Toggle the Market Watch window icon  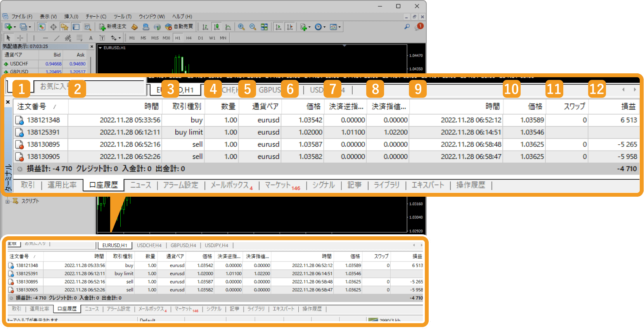[42, 27]
